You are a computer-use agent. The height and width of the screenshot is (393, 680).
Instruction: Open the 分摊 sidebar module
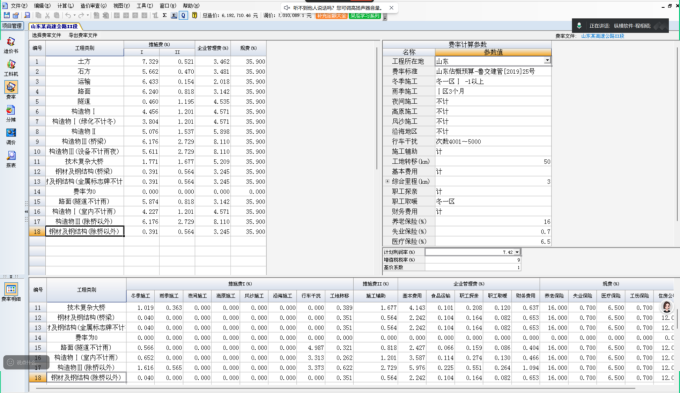(x=11, y=114)
